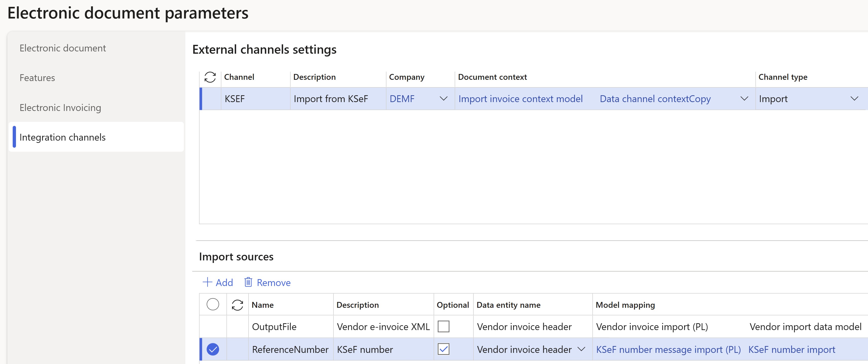The width and height of the screenshot is (868, 364).
Task: Check the Optional box for OutputFile
Action: click(x=444, y=326)
